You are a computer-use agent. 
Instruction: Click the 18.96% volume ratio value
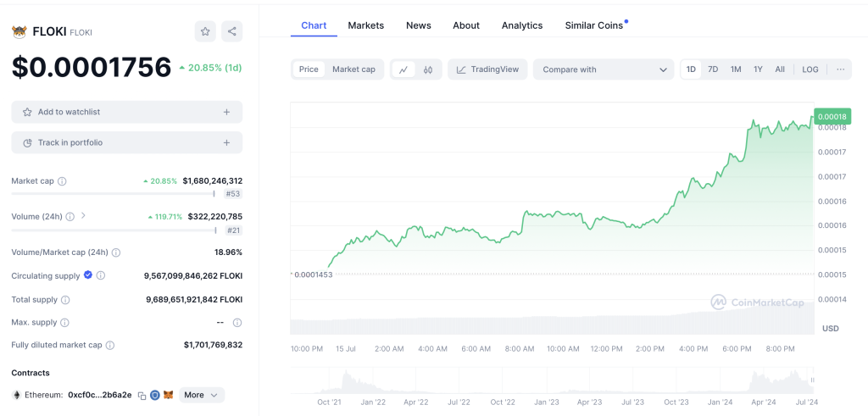pos(229,252)
